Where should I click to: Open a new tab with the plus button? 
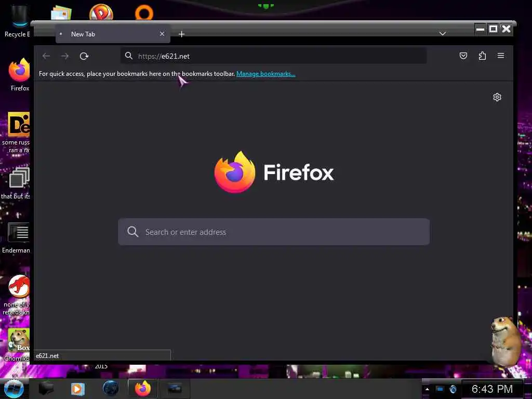pos(181,34)
